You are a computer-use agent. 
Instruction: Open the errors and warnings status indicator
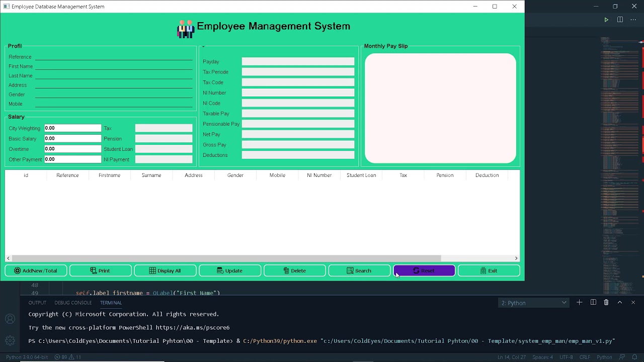68,357
